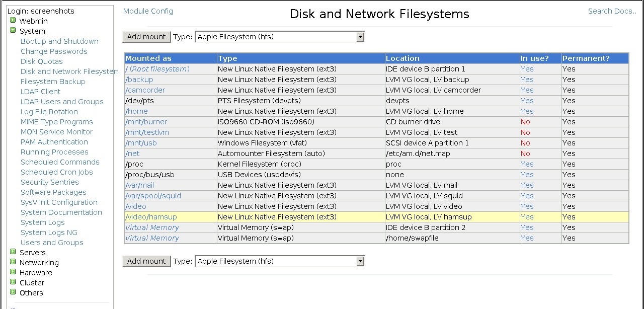Expand the Hardware category icon

click(13, 272)
